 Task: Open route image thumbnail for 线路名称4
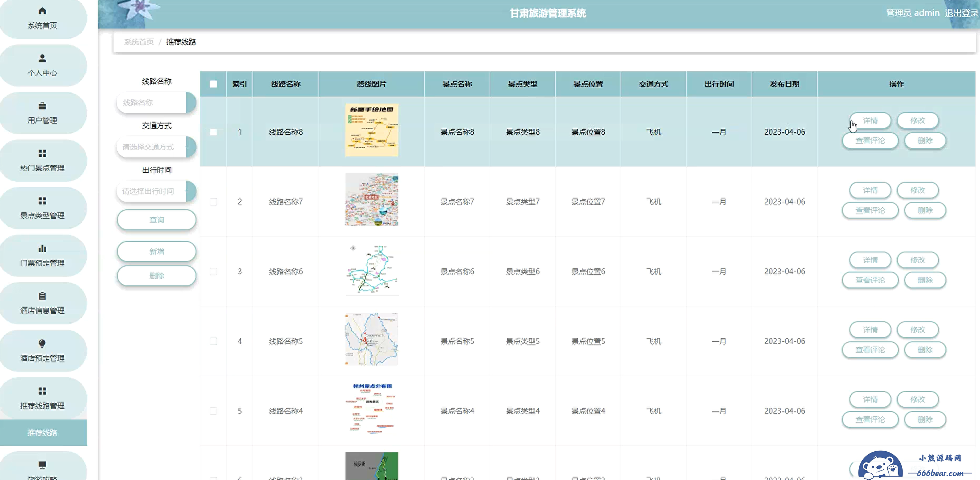pos(372,409)
